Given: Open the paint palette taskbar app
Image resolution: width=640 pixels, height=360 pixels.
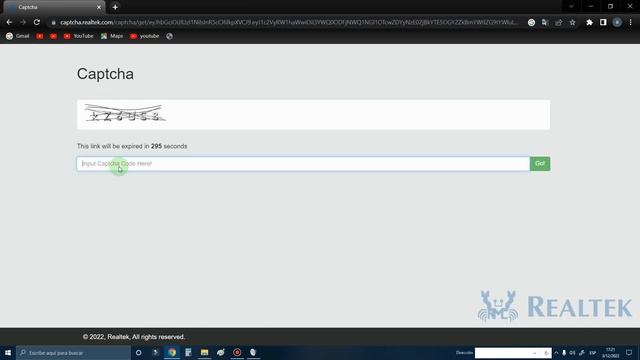Looking at the screenshot, I should 221,353.
